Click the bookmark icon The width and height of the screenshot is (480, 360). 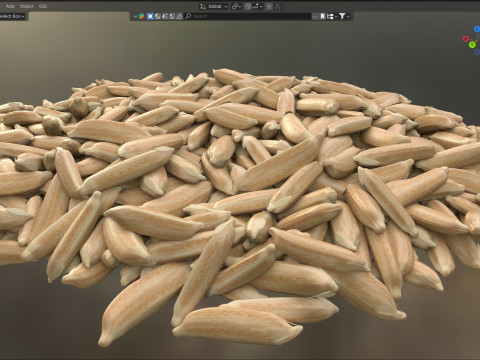tap(322, 16)
